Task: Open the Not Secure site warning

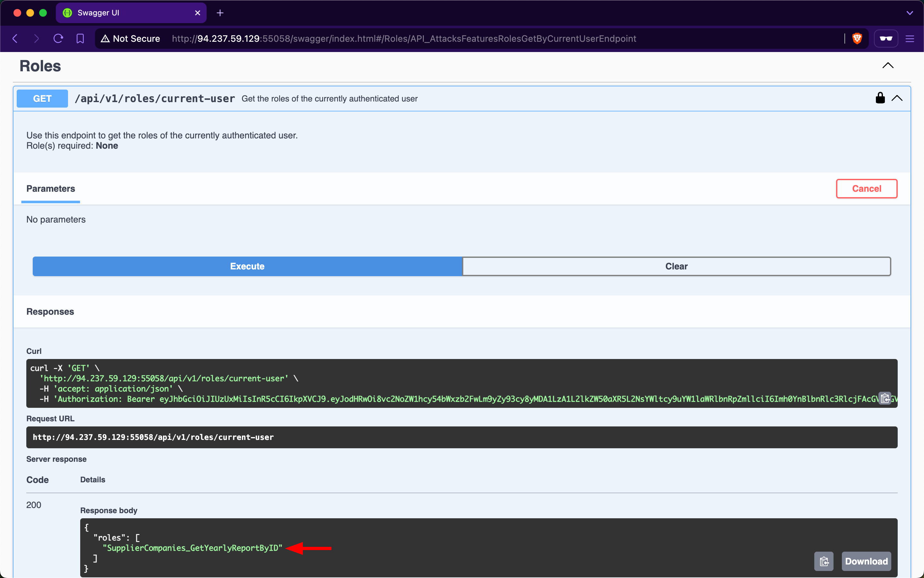Action: (x=131, y=39)
